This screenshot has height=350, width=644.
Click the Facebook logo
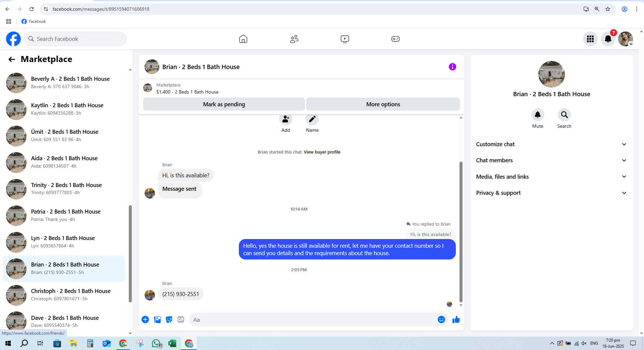13,39
